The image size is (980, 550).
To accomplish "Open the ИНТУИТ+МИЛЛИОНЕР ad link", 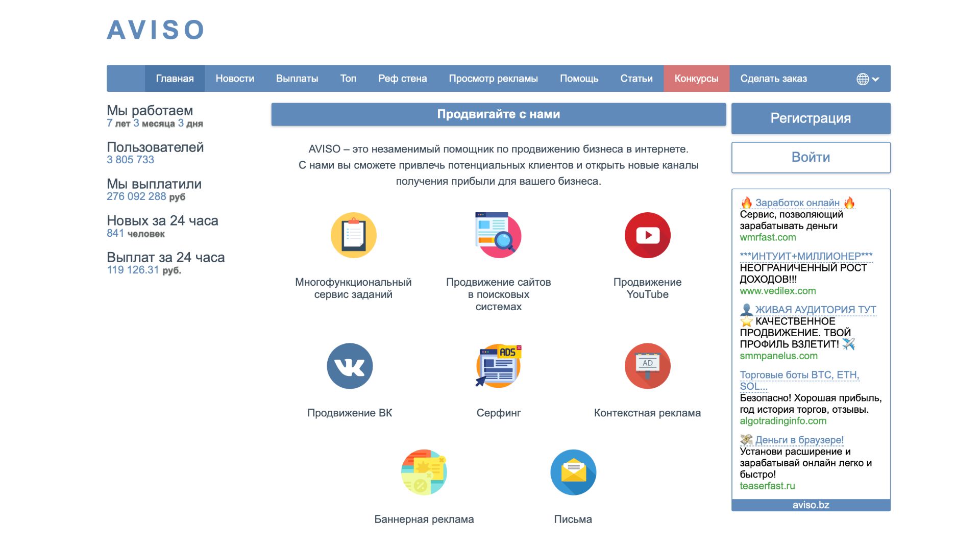I will 806,256.
